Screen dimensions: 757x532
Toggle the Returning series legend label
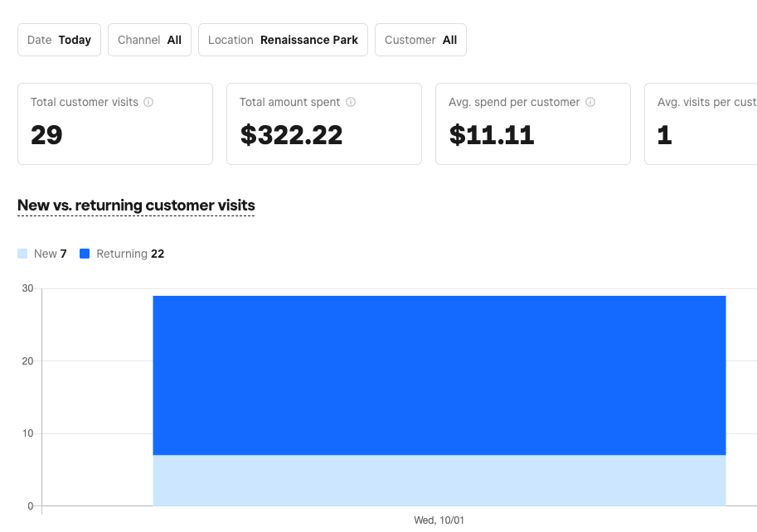129,254
